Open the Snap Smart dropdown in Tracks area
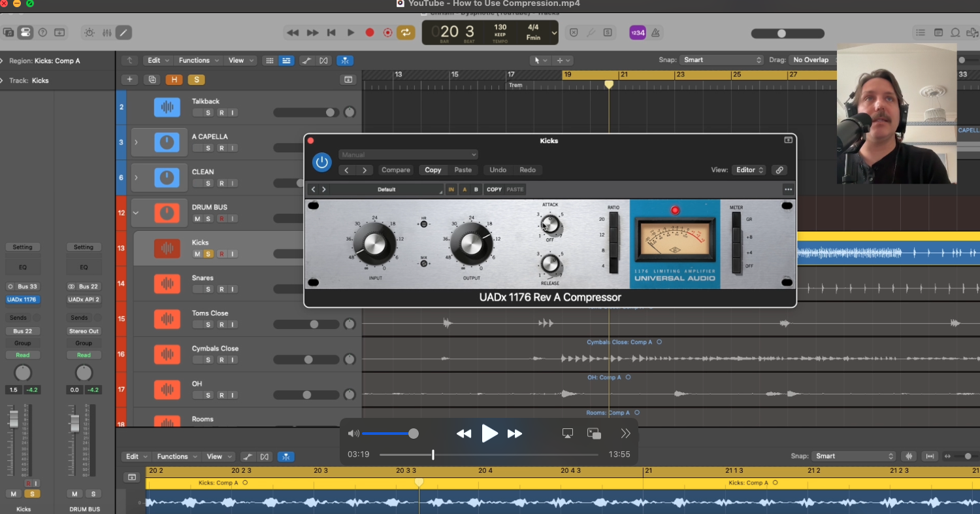 721,60
